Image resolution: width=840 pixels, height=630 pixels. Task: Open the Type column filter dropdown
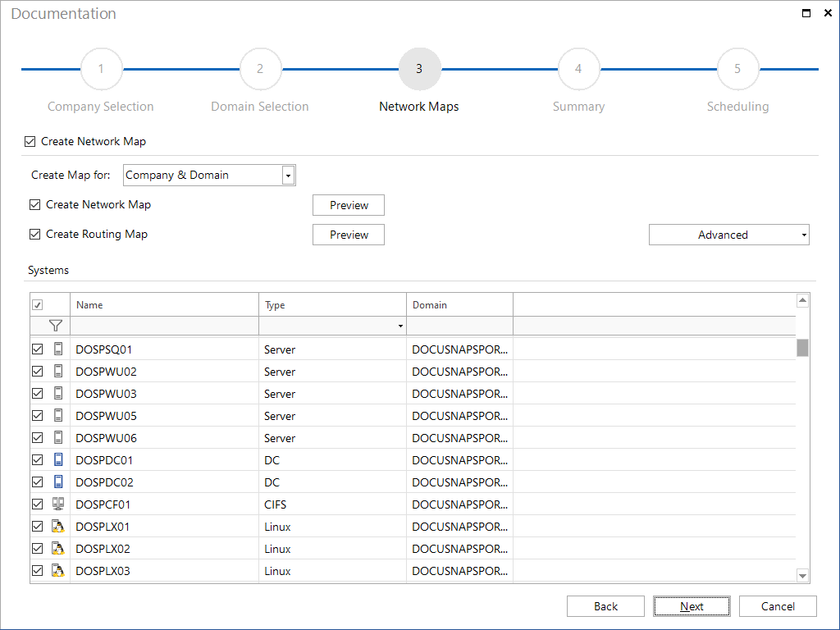coord(400,326)
